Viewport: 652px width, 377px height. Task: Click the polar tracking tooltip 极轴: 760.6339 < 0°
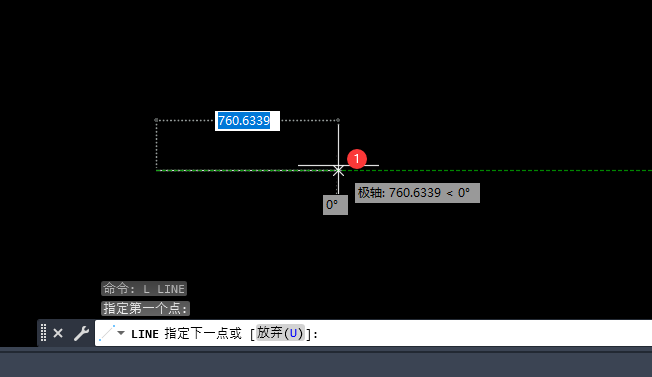pyautogui.click(x=417, y=193)
